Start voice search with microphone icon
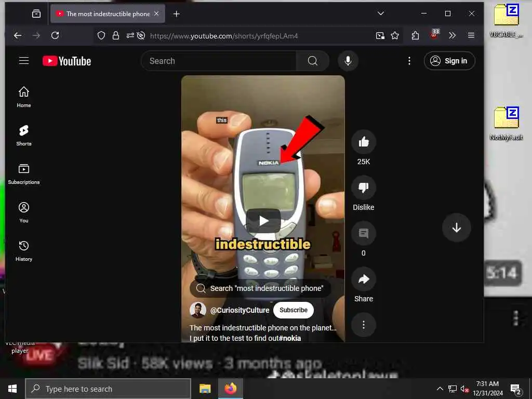532x399 pixels. (348, 61)
